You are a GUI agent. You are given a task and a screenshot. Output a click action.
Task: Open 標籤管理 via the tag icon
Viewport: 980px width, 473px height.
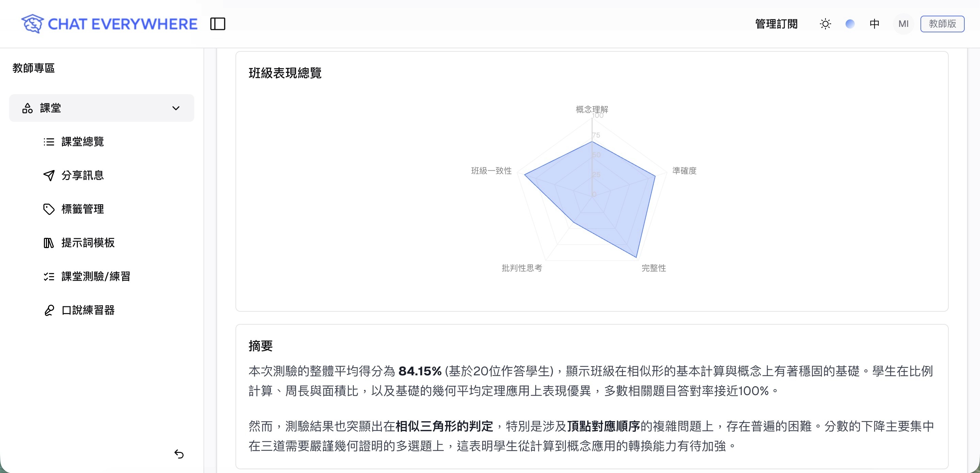click(x=49, y=209)
